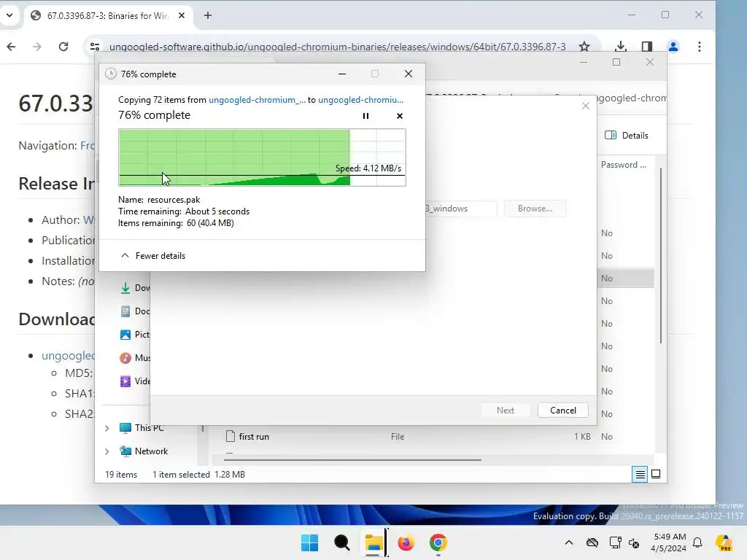Go back in Chrome

pyautogui.click(x=11, y=47)
